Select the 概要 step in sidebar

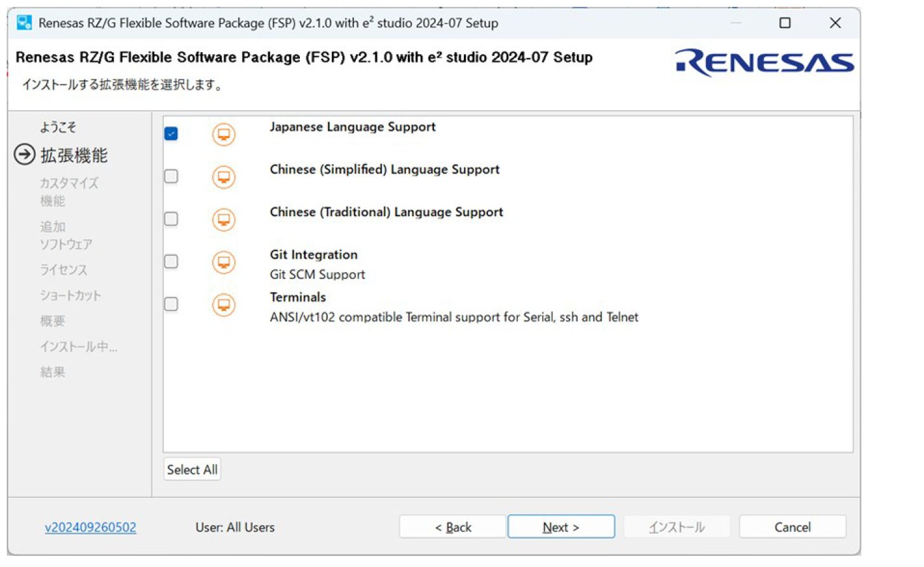52,321
